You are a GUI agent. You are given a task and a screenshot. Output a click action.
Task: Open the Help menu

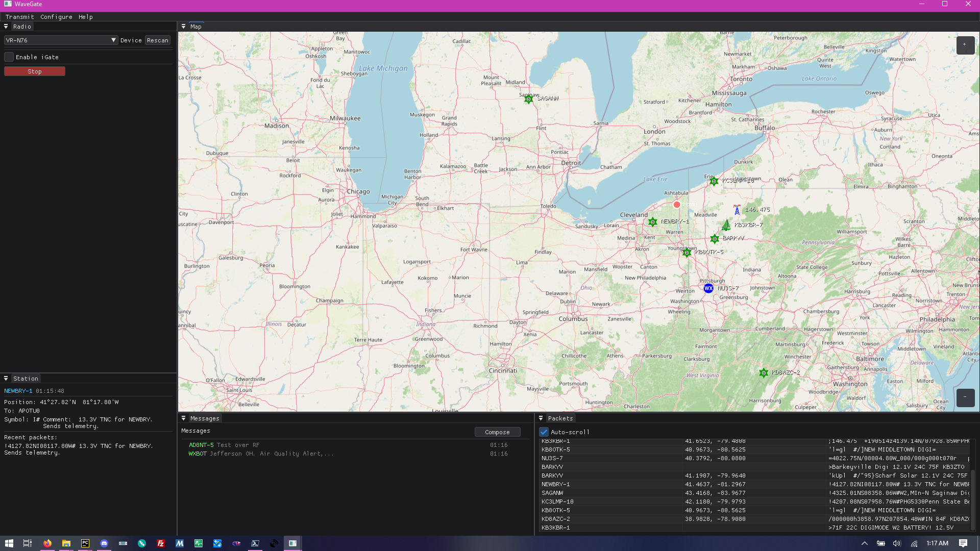[x=86, y=17]
